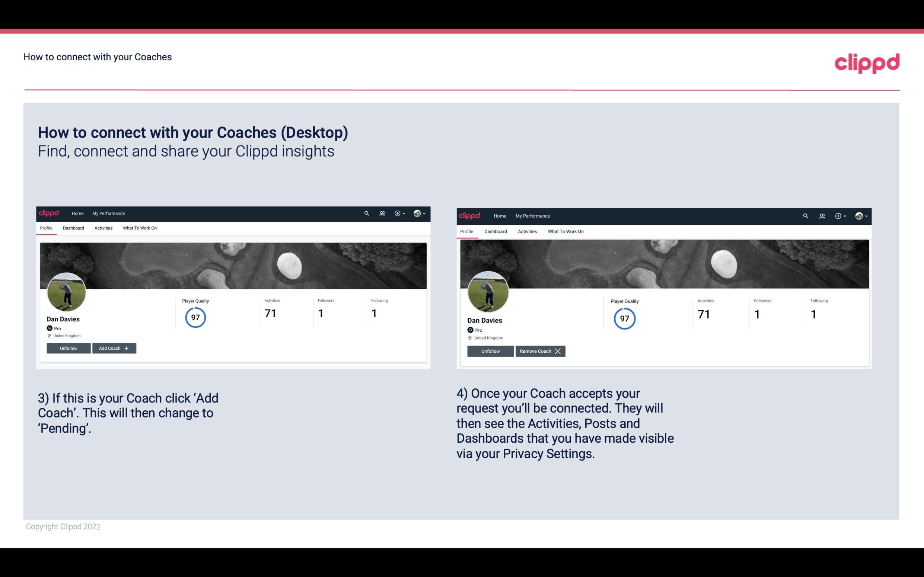Screen dimensions: 924x577
Task: Click Unfollow button in right screenshot
Action: (x=490, y=351)
